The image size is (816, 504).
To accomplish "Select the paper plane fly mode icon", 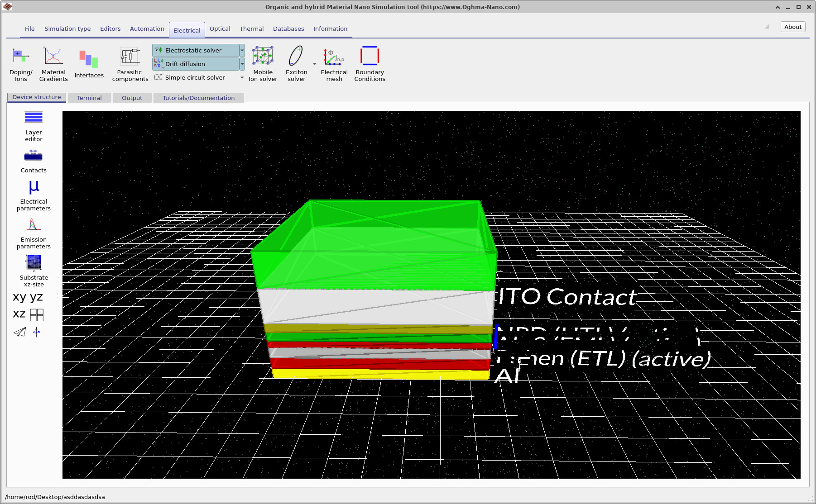I will (x=19, y=333).
